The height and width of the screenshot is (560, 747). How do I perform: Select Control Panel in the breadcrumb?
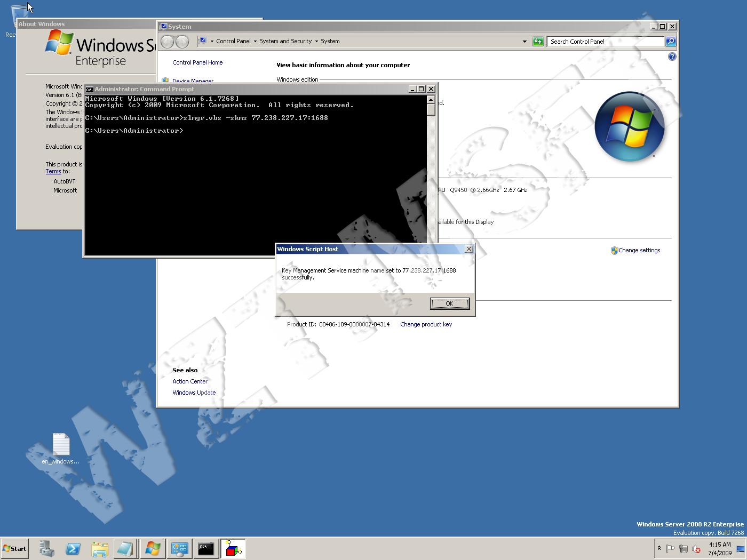coord(233,41)
